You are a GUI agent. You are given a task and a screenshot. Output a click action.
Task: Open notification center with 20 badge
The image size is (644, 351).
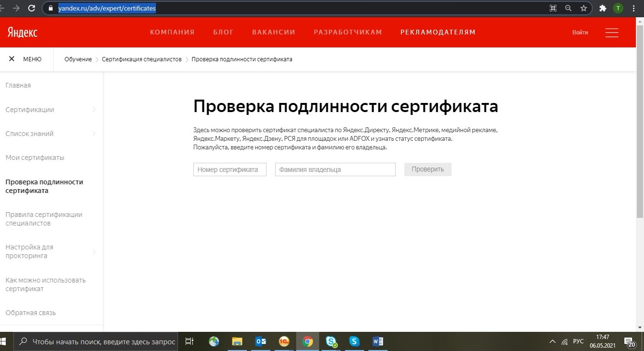630,342
